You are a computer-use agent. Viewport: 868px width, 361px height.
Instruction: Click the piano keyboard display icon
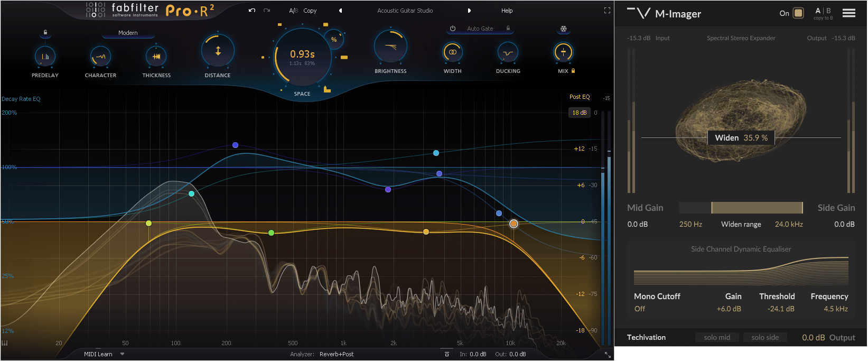click(x=5, y=343)
